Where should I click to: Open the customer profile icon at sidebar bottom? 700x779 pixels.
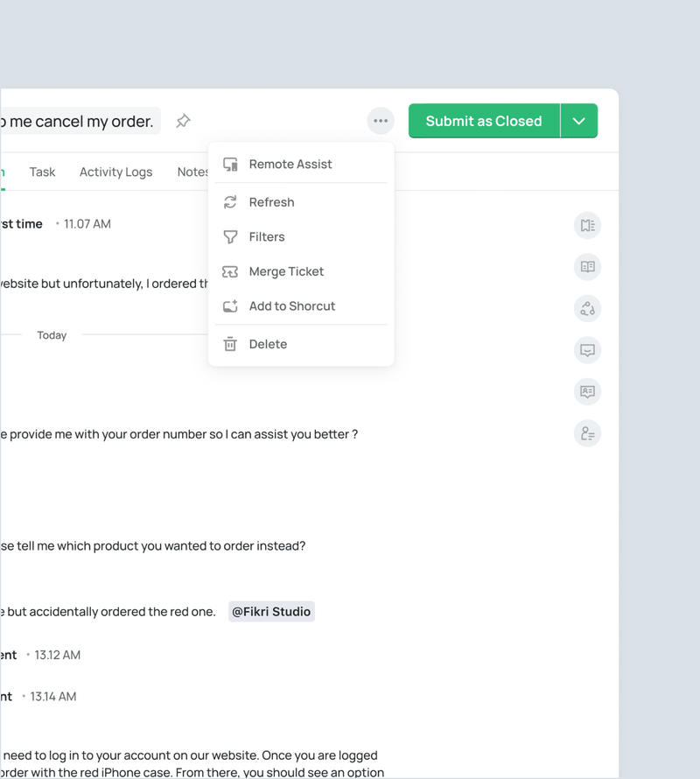click(x=587, y=433)
